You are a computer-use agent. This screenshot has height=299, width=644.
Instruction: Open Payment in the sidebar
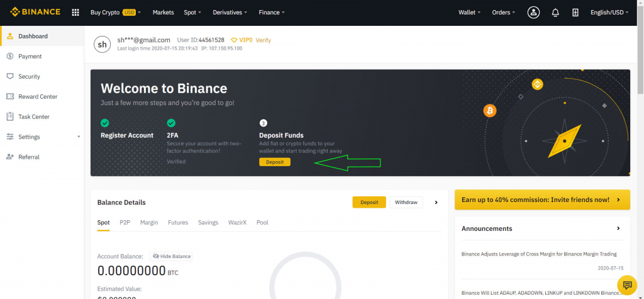[x=42, y=57]
